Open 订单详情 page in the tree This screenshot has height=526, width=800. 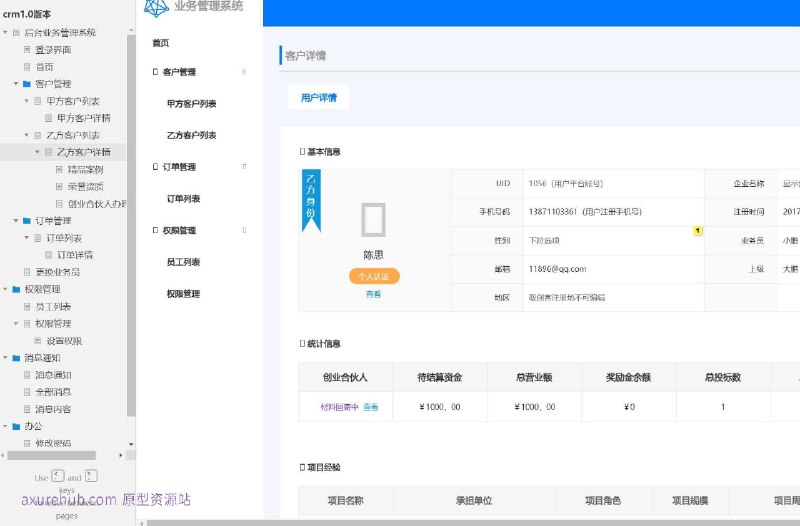click(x=74, y=255)
